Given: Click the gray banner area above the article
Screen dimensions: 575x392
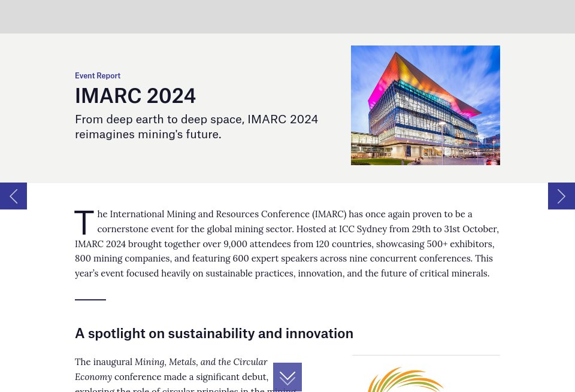Looking at the screenshot, I should [x=287, y=17].
